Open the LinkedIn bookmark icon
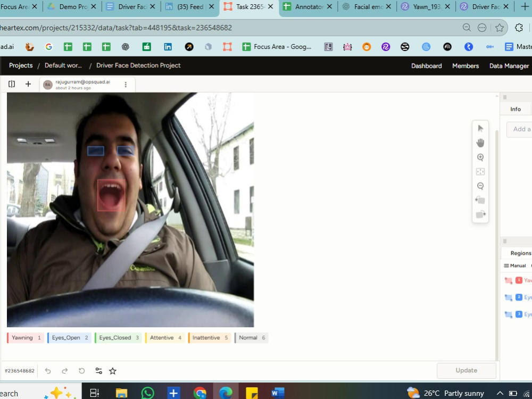The image size is (532, 399). pyautogui.click(x=168, y=47)
